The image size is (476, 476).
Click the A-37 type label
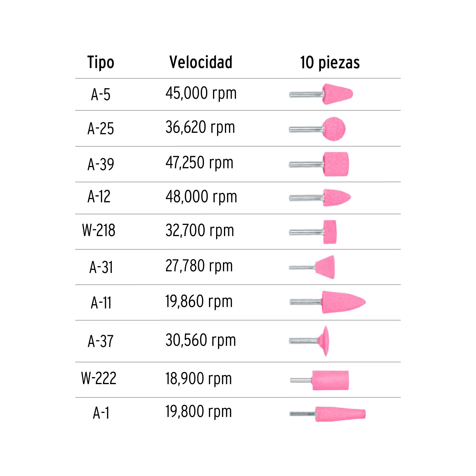tap(100, 342)
